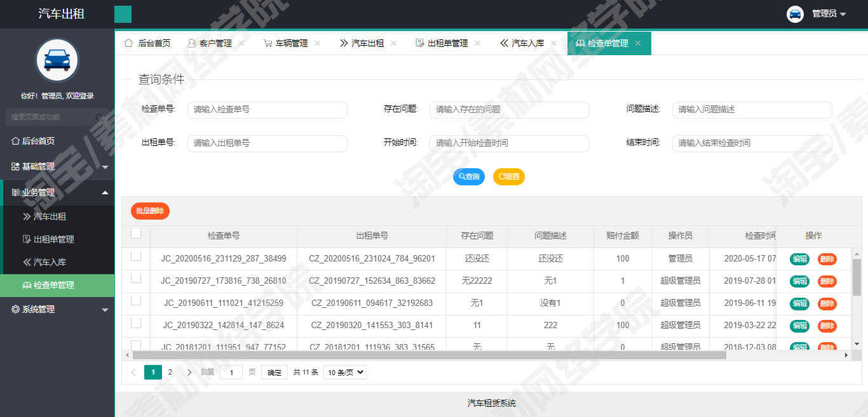The width and height of the screenshot is (868, 417).
Task: Close the 检查单管理 tab
Action: click(638, 43)
